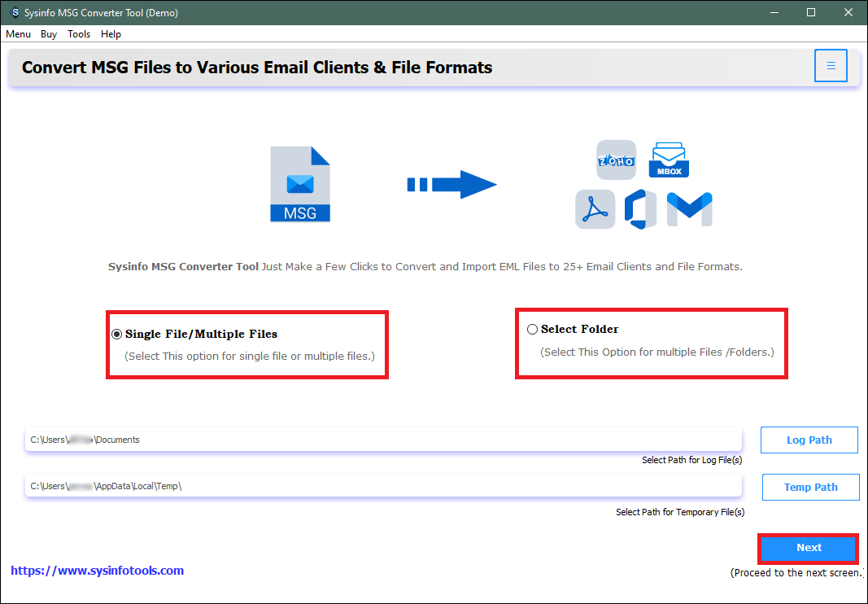The width and height of the screenshot is (868, 604).
Task: Click the Office 365 icon
Action: click(640, 209)
